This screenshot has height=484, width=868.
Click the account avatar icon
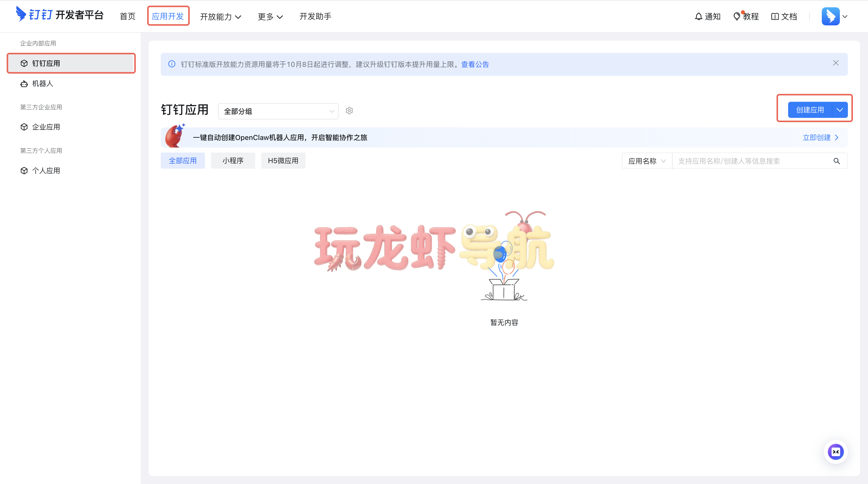(x=830, y=16)
